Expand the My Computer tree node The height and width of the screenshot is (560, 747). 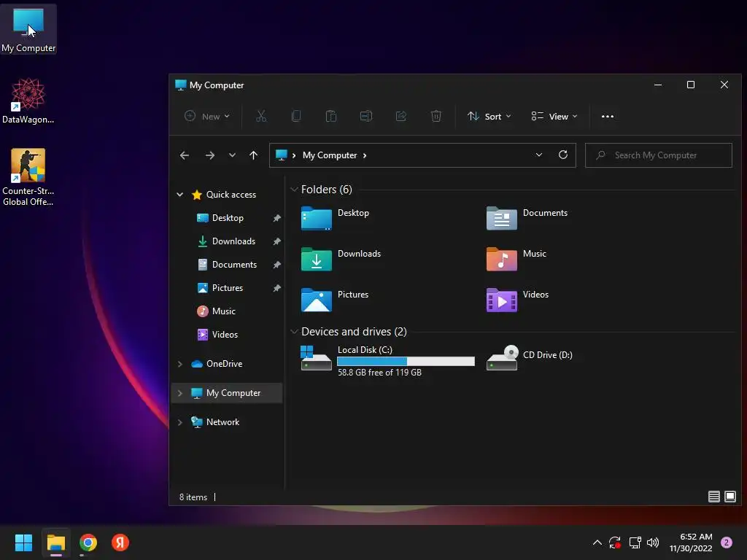pyautogui.click(x=180, y=393)
